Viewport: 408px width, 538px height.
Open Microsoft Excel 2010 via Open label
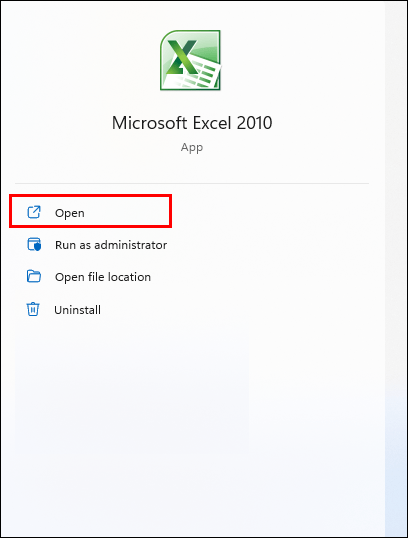70,213
